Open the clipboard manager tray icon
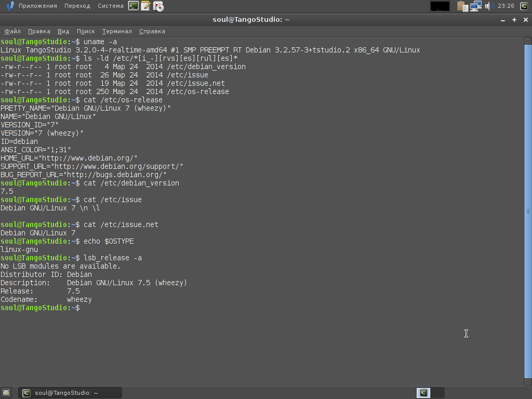 [462, 6]
